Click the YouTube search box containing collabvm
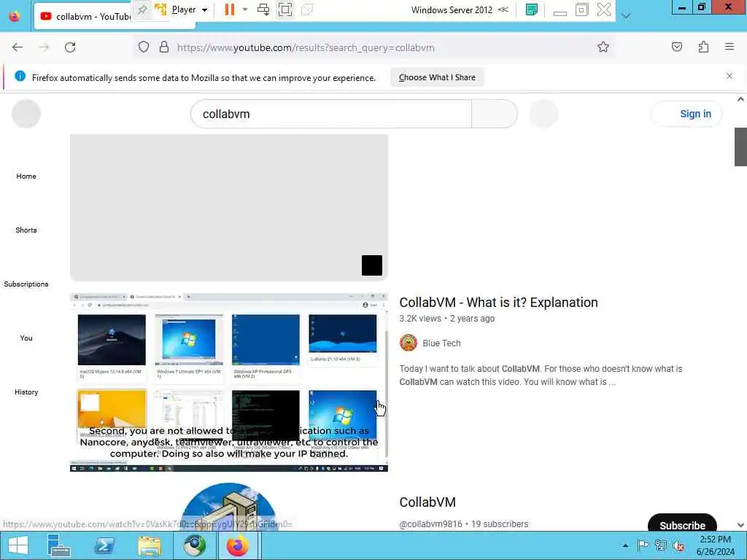This screenshot has height=560, width=747. [331, 114]
